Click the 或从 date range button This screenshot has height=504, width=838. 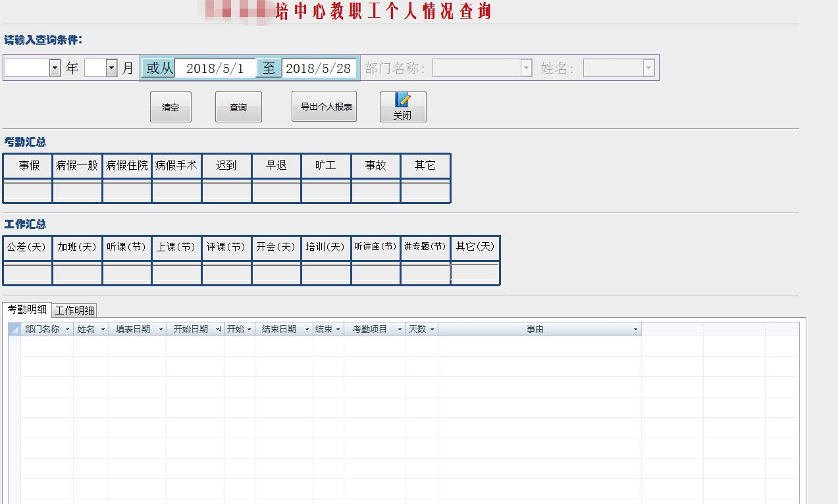(x=159, y=68)
